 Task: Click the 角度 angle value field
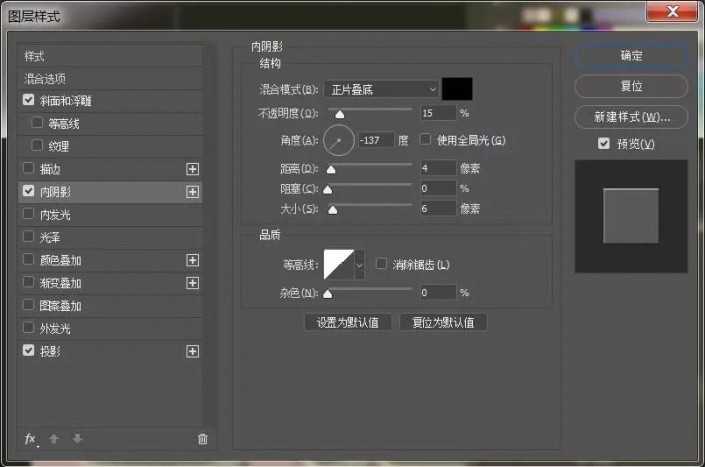(x=376, y=139)
